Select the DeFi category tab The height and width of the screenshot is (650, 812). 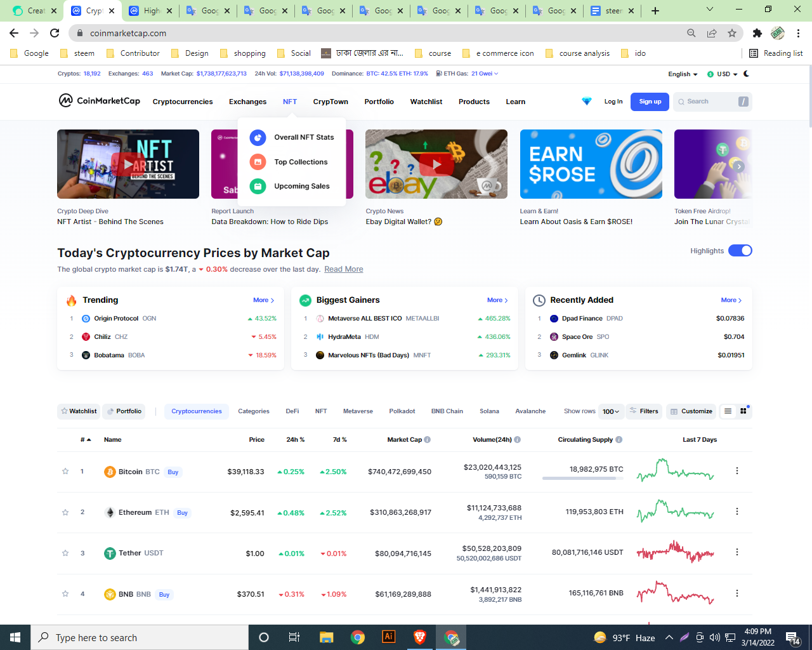[x=292, y=411]
